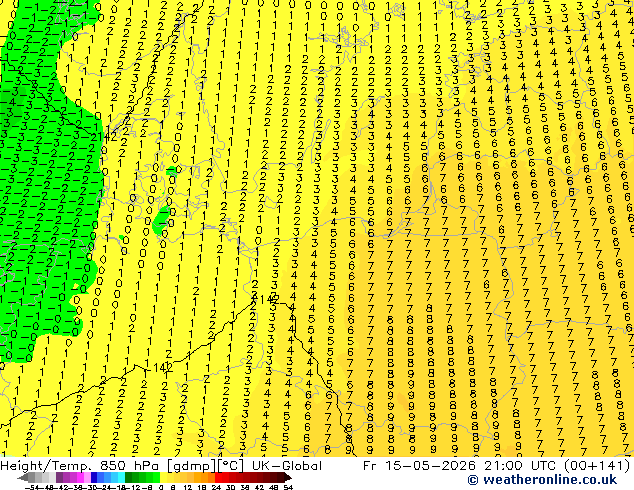The height and width of the screenshot is (490, 634).
Task: Click the gray left arrow end of legend
Action: pyautogui.click(x=23, y=477)
